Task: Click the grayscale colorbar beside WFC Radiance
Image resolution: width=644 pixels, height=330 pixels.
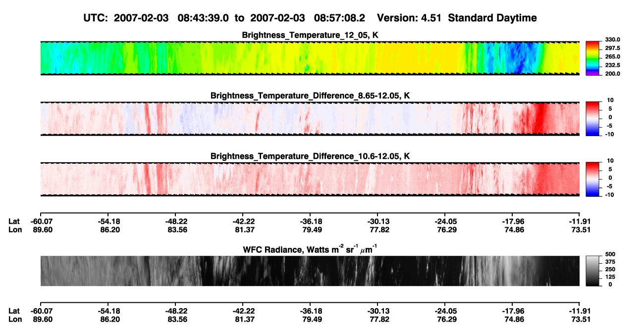Action: pyautogui.click(x=593, y=271)
